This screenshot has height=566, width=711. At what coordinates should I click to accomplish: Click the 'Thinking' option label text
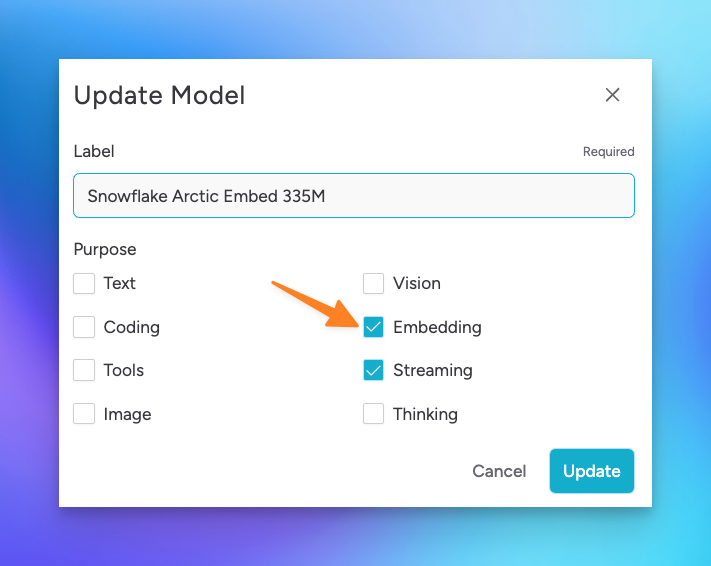(426, 414)
